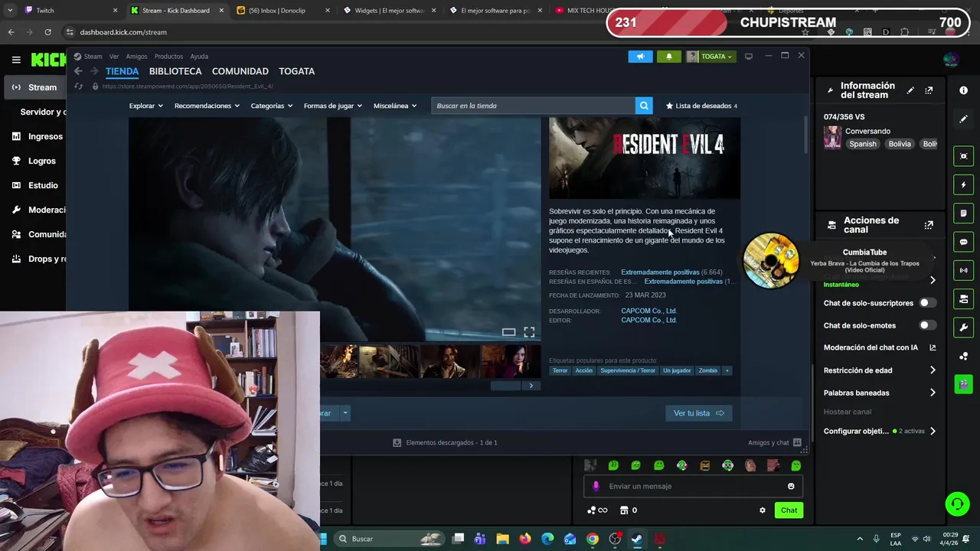980x551 pixels.
Task: Open Steam Big Picture mode icon
Action: [x=749, y=56]
